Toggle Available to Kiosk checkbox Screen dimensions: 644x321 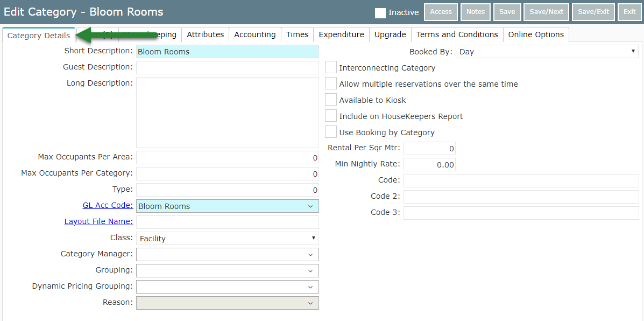(x=331, y=100)
